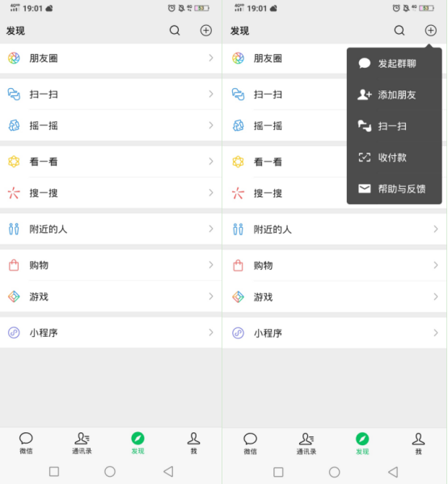This screenshot has width=448, height=484.
Task: Expand 搜一搜 chevron on left screen
Action: pyautogui.click(x=211, y=192)
